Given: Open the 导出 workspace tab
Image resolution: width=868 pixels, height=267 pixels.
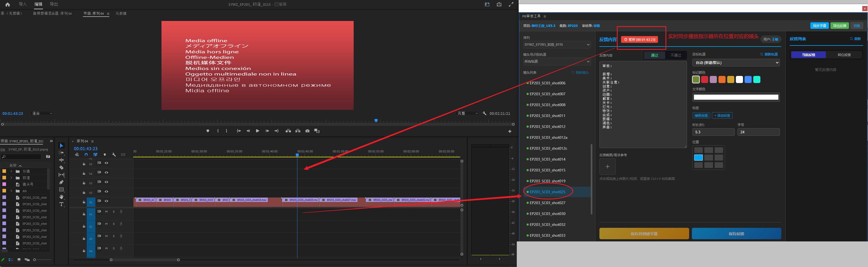Looking at the screenshot, I should pyautogui.click(x=54, y=4).
